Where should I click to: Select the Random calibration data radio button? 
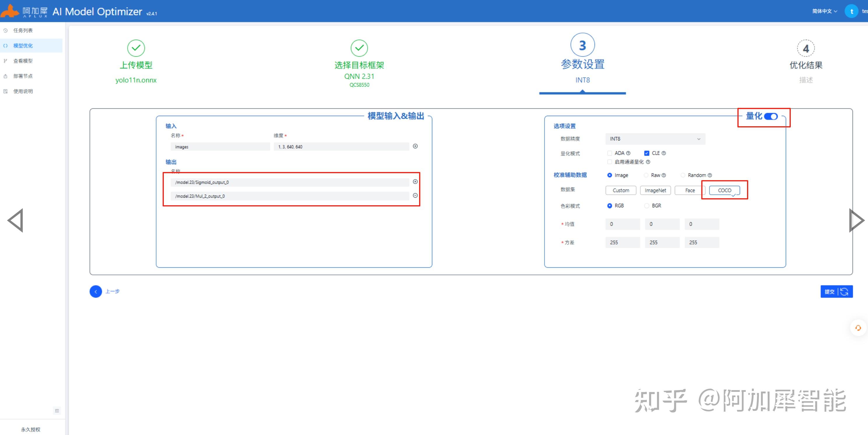tap(683, 175)
